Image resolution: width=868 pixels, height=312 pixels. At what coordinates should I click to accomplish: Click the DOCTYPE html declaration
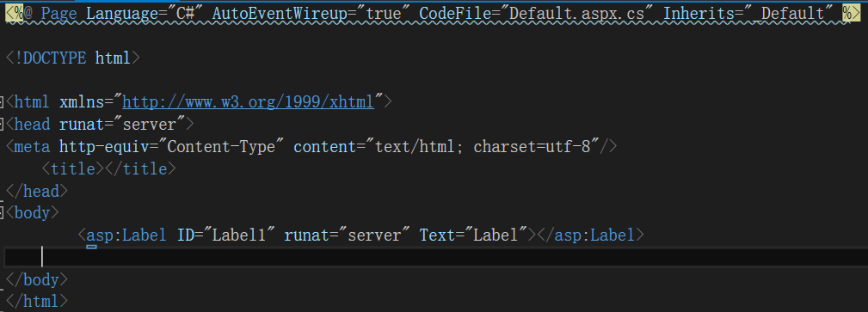[72, 58]
